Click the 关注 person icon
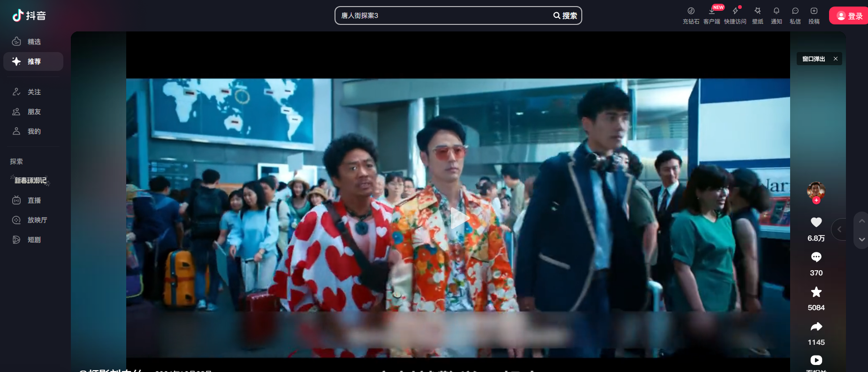The width and height of the screenshot is (868, 372). 16,92
